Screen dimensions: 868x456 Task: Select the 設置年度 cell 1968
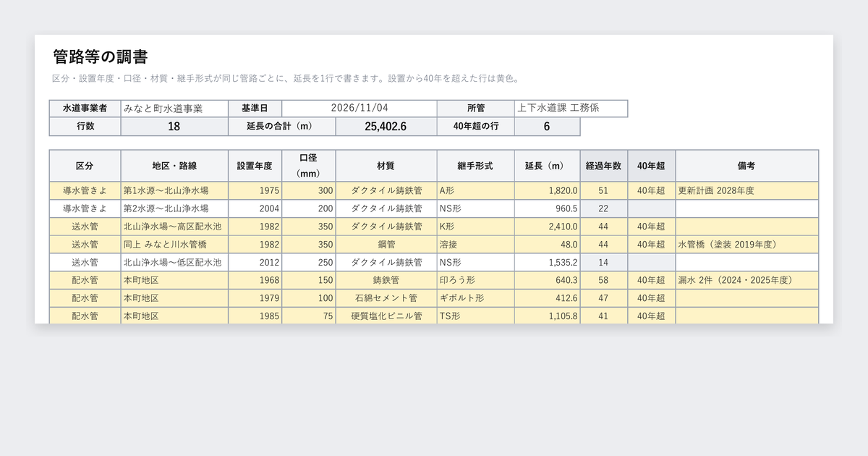(255, 280)
